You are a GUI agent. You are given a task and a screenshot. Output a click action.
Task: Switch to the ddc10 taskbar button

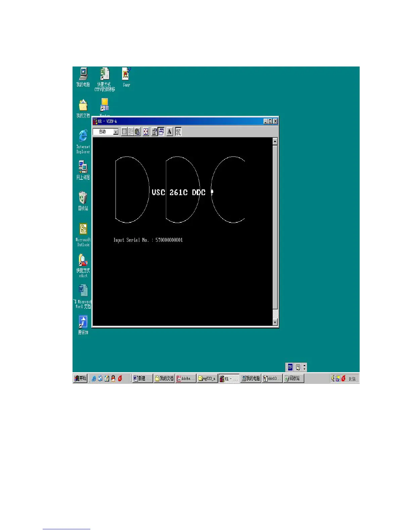[272, 379]
